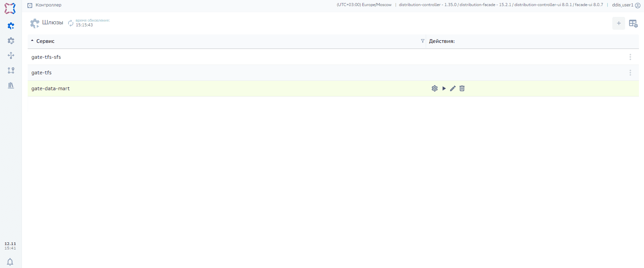Refresh the gateways list

[71, 23]
